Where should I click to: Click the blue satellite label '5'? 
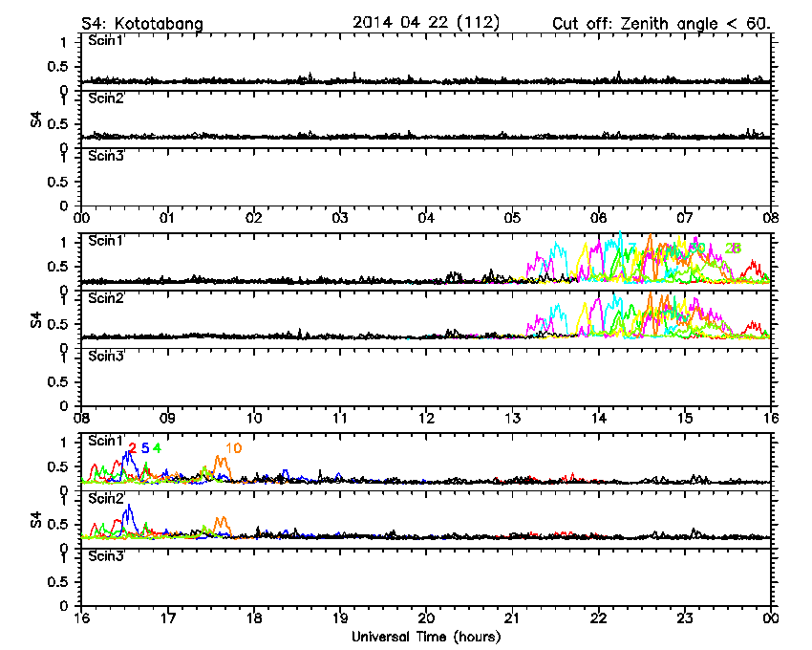click(145, 448)
